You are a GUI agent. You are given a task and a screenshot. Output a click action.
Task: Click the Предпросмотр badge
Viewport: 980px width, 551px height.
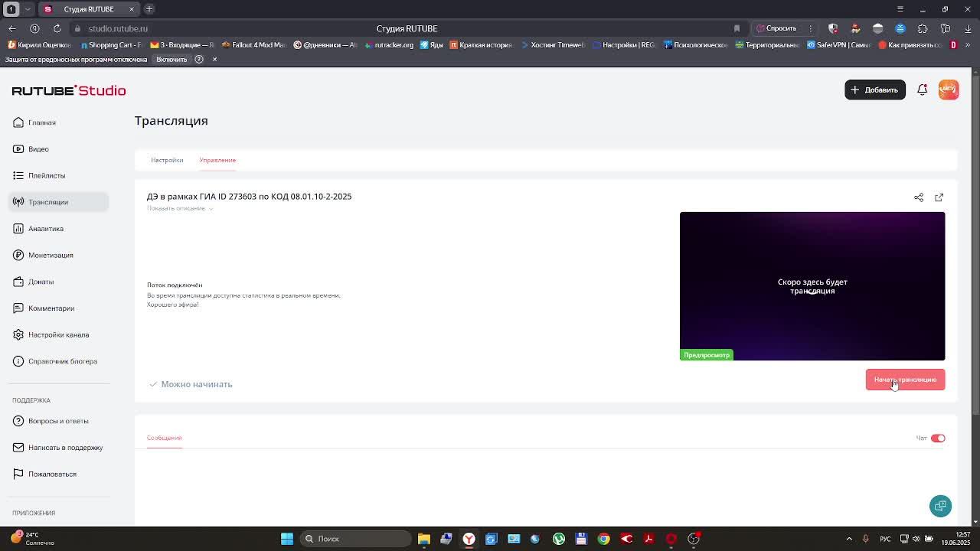point(707,355)
